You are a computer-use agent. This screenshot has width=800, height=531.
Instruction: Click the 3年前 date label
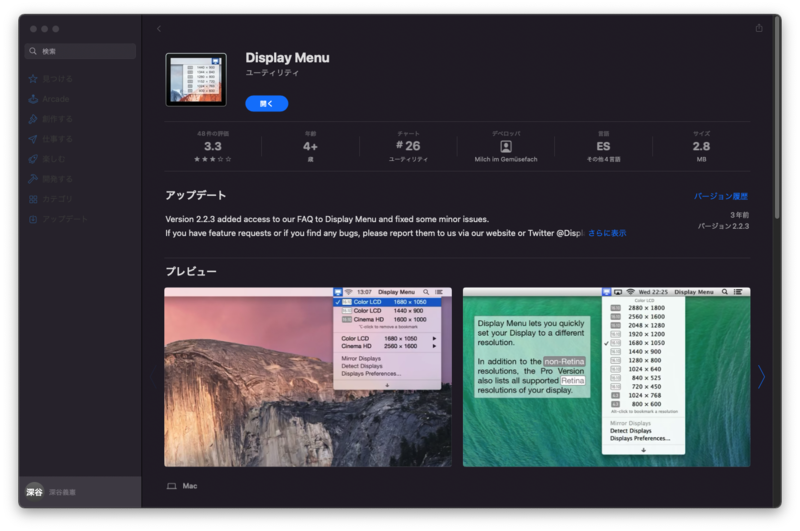739,215
